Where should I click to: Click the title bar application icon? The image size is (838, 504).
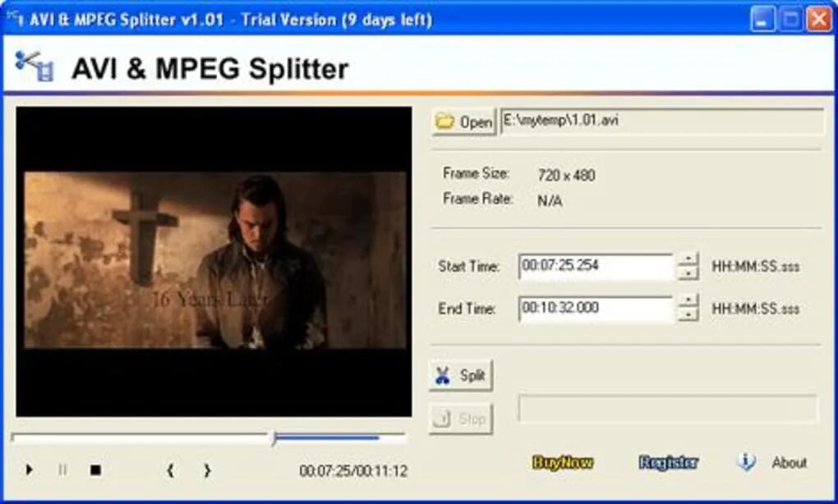pos(15,19)
